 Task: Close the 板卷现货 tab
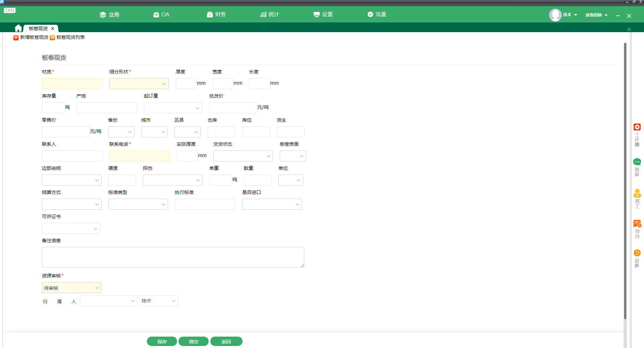[53, 28]
